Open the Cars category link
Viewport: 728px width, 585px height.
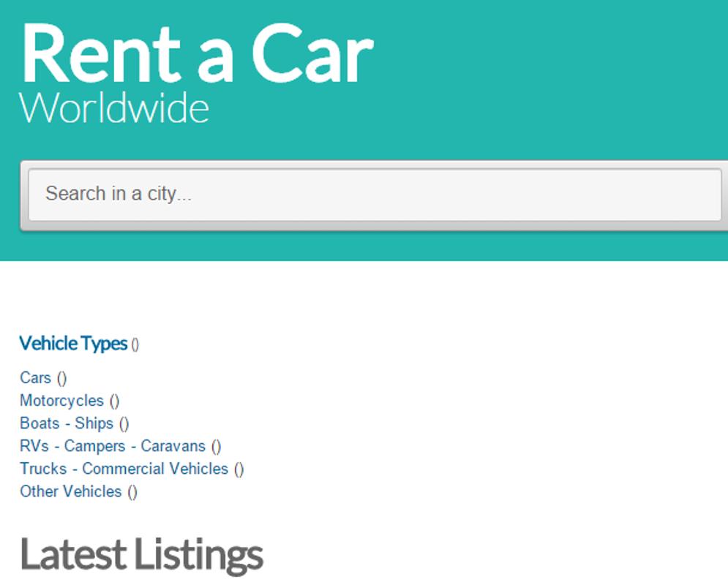click(x=35, y=377)
